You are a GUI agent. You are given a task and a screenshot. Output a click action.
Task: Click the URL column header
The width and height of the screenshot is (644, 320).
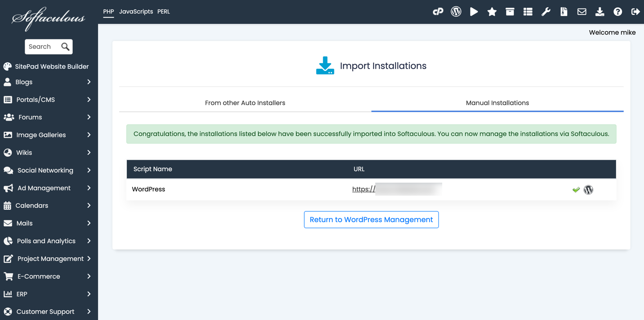[359, 169]
